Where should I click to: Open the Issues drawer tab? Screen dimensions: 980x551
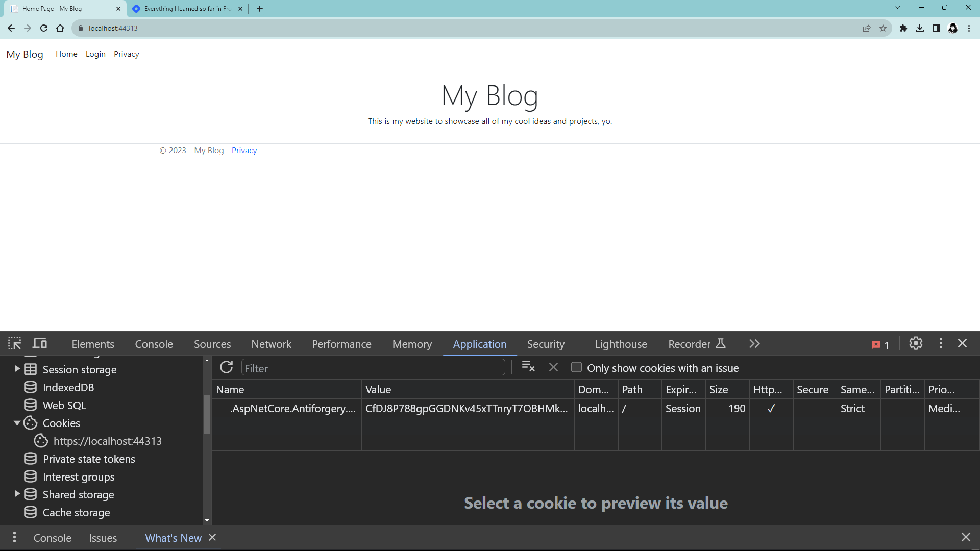click(x=103, y=538)
